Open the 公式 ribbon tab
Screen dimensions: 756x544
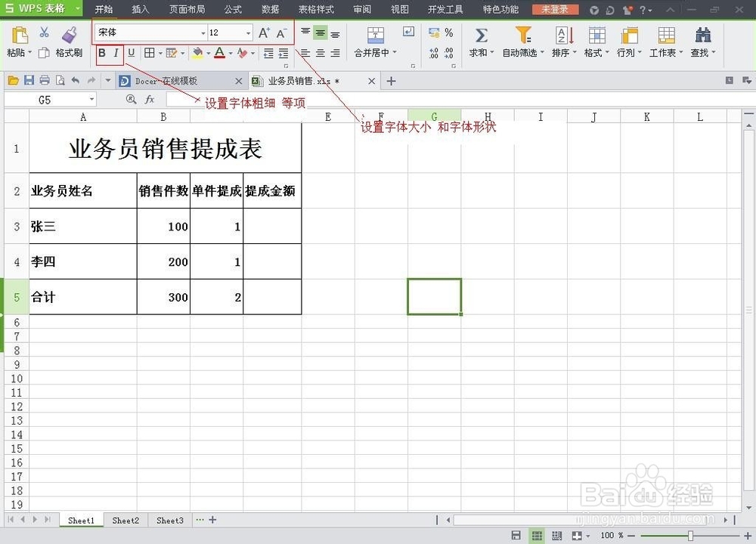tap(233, 9)
